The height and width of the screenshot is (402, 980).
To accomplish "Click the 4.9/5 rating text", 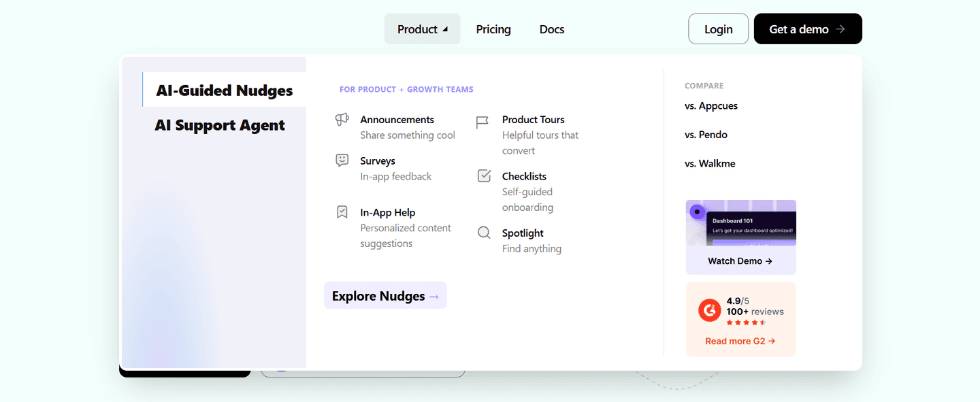I will click(738, 301).
